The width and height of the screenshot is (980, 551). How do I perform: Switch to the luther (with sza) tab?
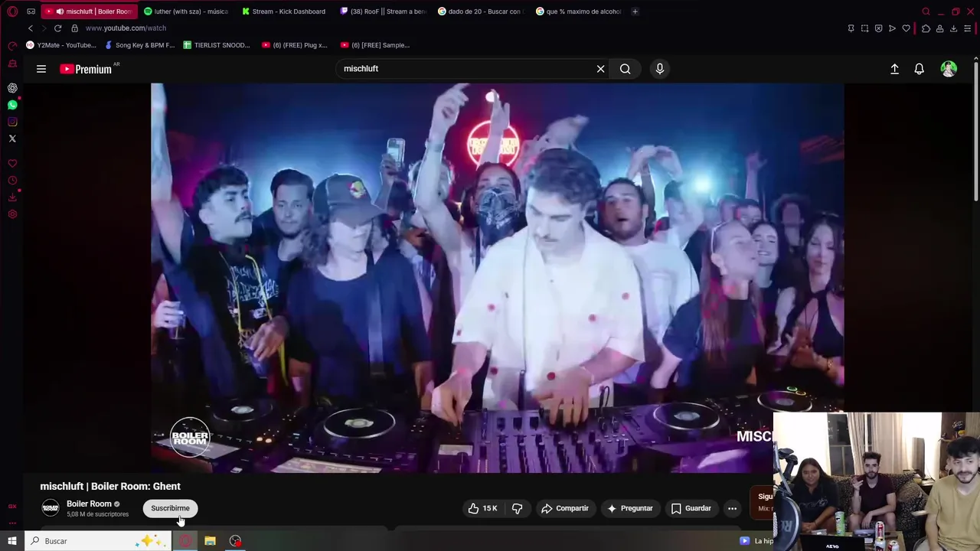click(x=186, y=11)
